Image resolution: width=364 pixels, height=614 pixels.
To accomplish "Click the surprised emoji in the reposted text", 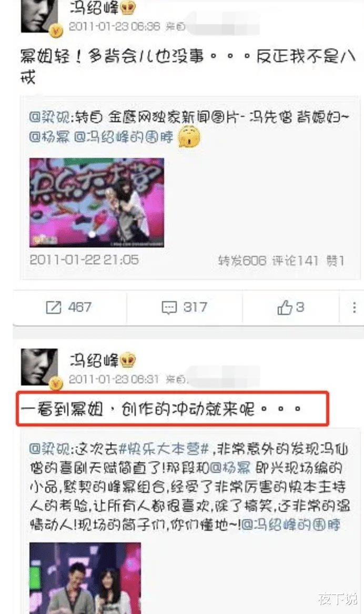I will [x=189, y=137].
